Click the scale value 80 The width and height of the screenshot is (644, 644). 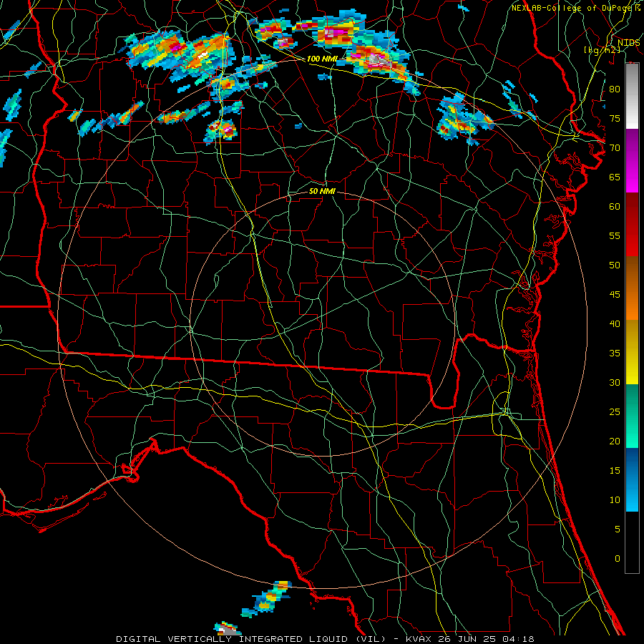(615, 89)
